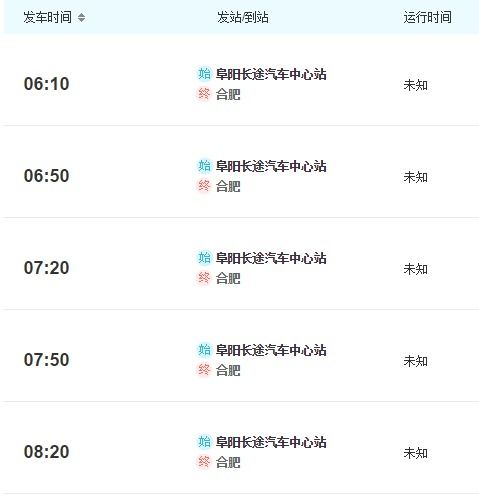Pick the 08:20 departure time
479x497 pixels.
46,452
